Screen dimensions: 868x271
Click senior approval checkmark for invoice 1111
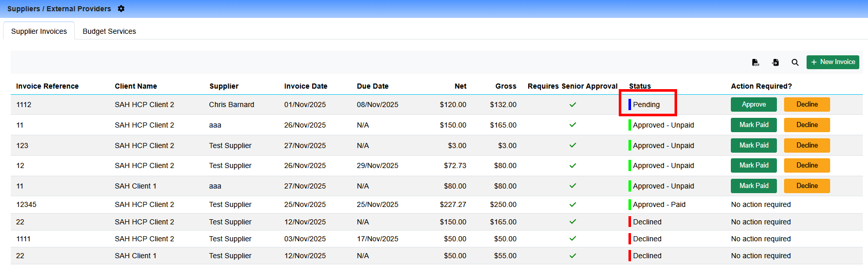[573, 239]
